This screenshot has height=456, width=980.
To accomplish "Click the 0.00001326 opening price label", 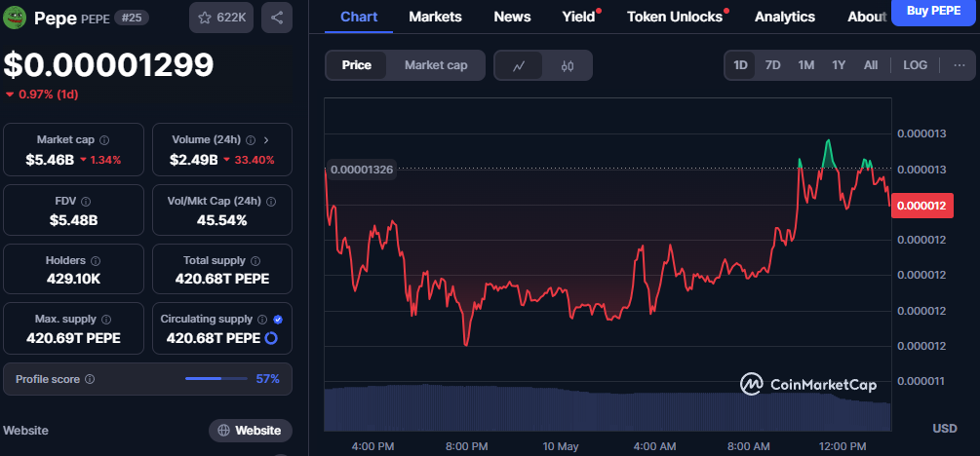I will click(361, 170).
